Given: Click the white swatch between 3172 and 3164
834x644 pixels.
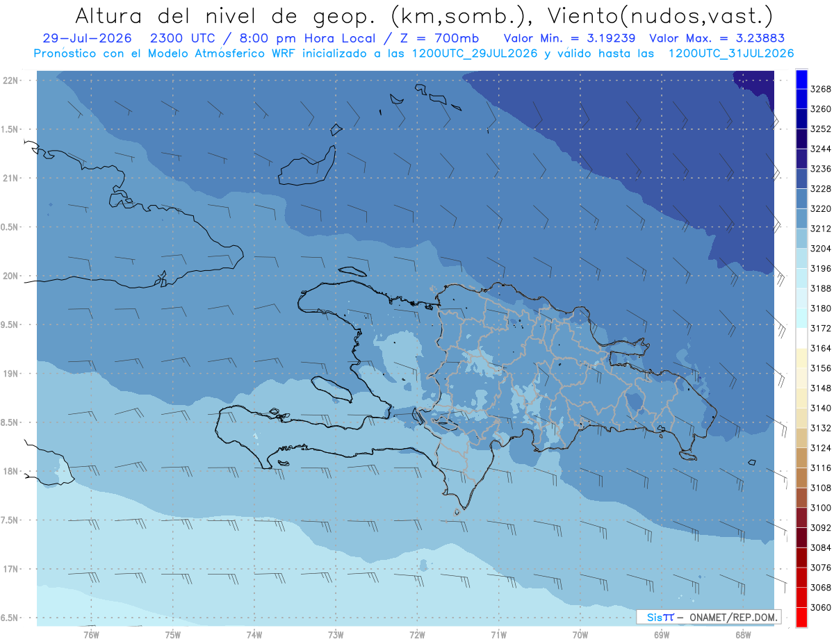Looking at the screenshot, I should pyautogui.click(x=801, y=338).
